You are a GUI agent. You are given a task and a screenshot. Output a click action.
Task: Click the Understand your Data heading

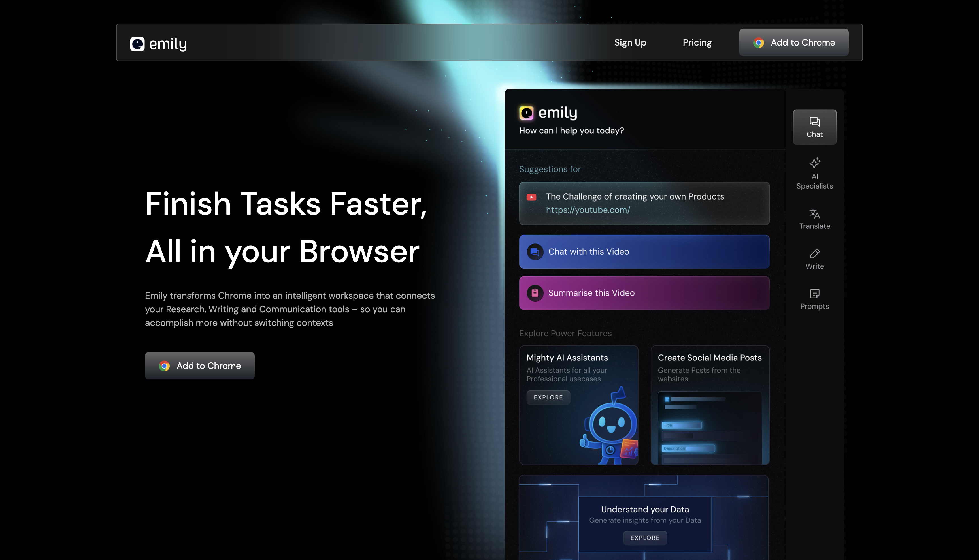[645, 510]
